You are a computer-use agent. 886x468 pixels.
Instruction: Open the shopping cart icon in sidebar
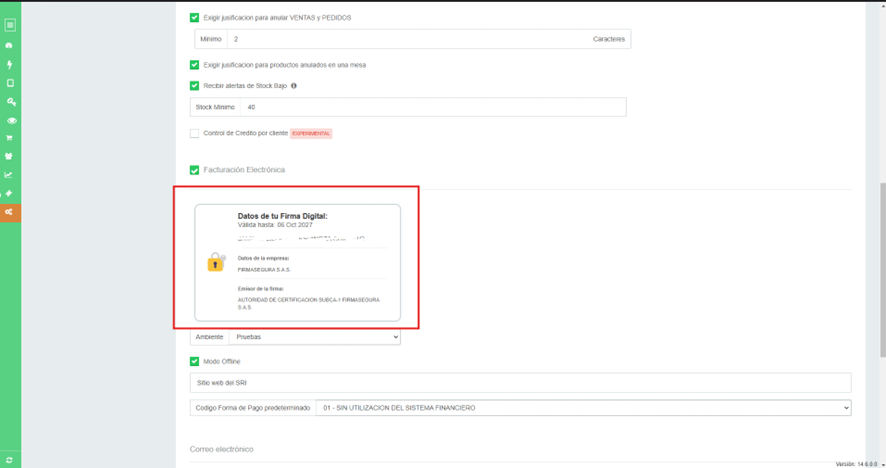9,138
